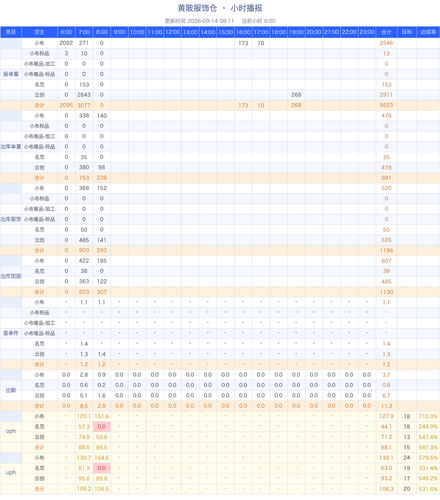This screenshot has width=440, height=500.
Task: Click the red 0.0 cell in oph
Action: (102, 426)
